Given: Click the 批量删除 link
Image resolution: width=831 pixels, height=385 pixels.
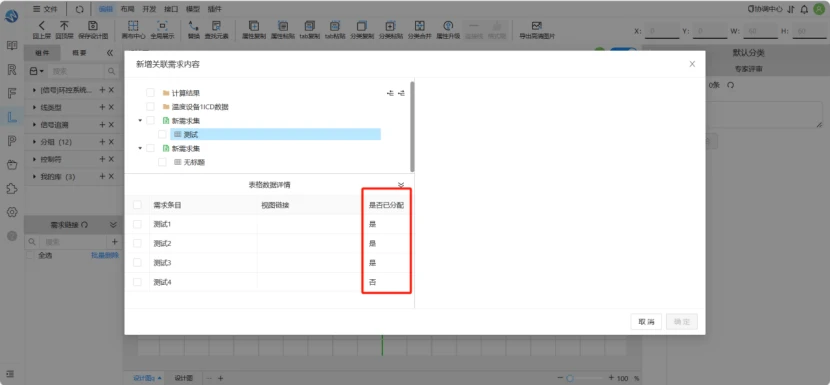Looking at the screenshot, I should [105, 256].
